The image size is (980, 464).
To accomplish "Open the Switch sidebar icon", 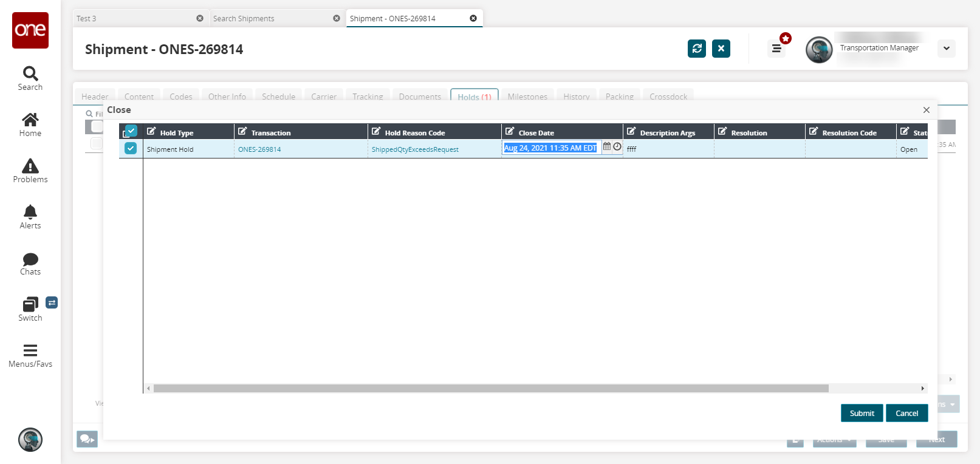I will (x=30, y=309).
